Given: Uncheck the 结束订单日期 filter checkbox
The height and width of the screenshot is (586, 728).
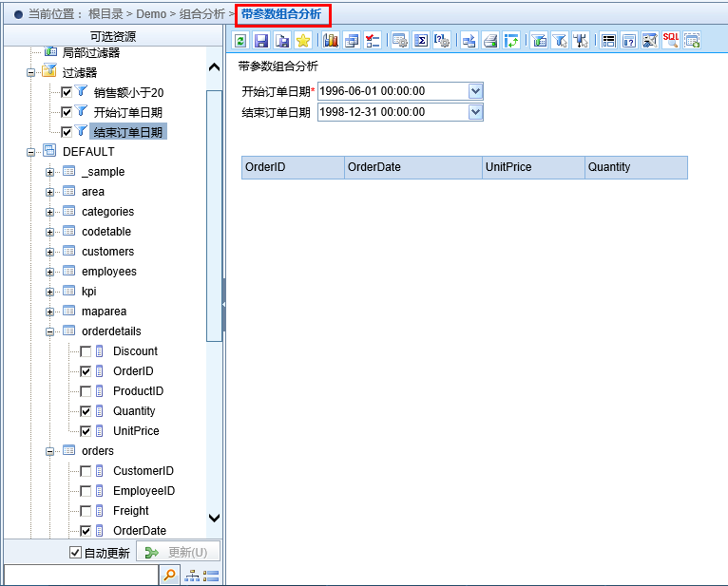Looking at the screenshot, I should click(x=67, y=132).
